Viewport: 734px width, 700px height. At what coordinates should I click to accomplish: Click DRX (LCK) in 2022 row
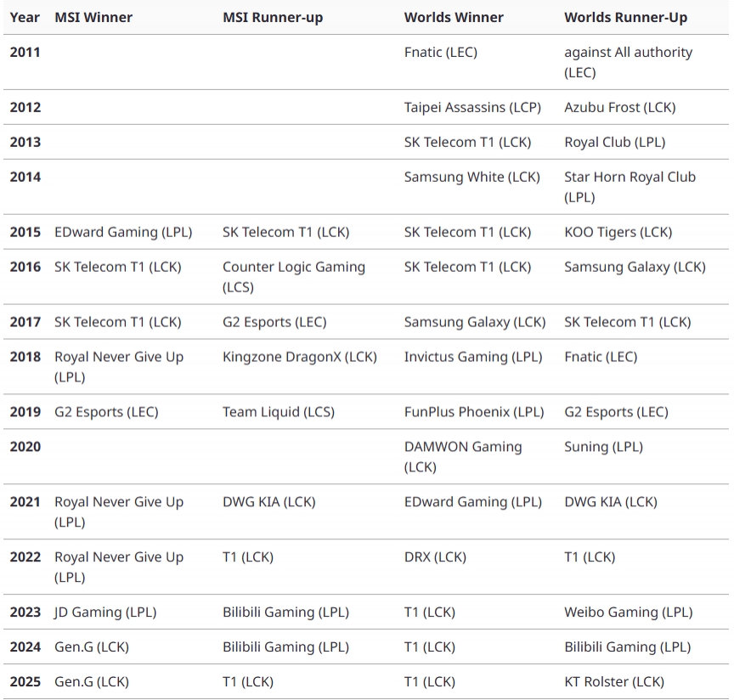click(435, 556)
